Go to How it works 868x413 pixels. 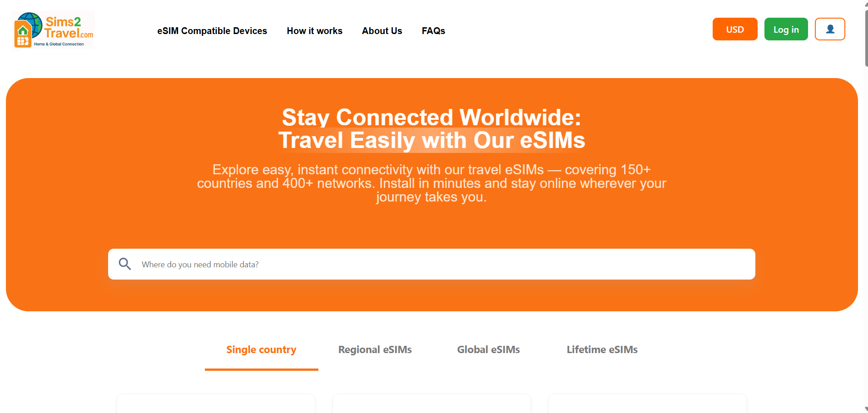[314, 31]
